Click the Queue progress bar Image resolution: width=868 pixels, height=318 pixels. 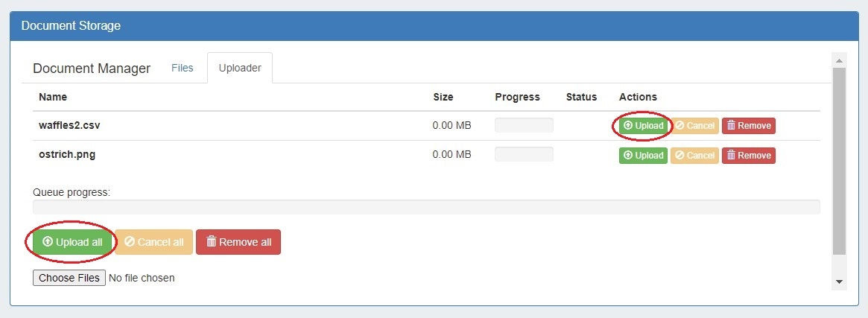tap(426, 207)
